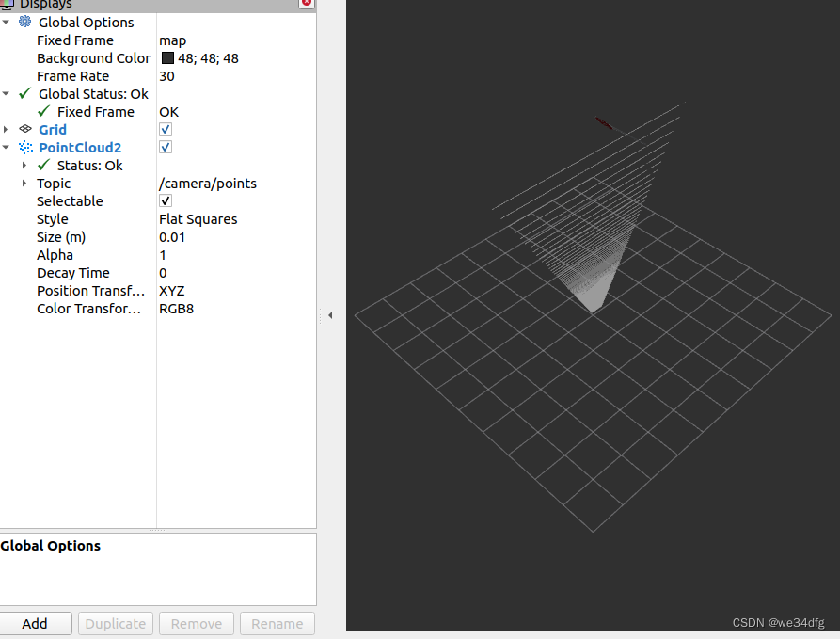The width and height of the screenshot is (840, 639).
Task: Click the gear icon beside Global Options
Action: (25, 22)
